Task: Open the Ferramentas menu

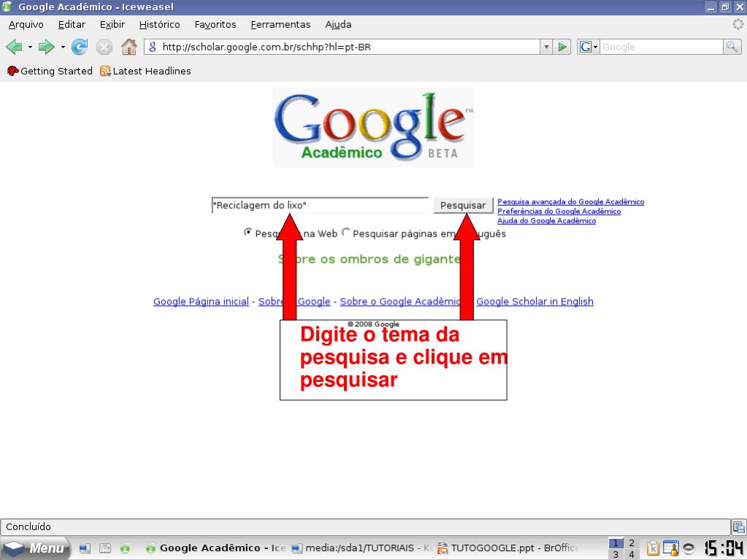Action: [x=280, y=24]
